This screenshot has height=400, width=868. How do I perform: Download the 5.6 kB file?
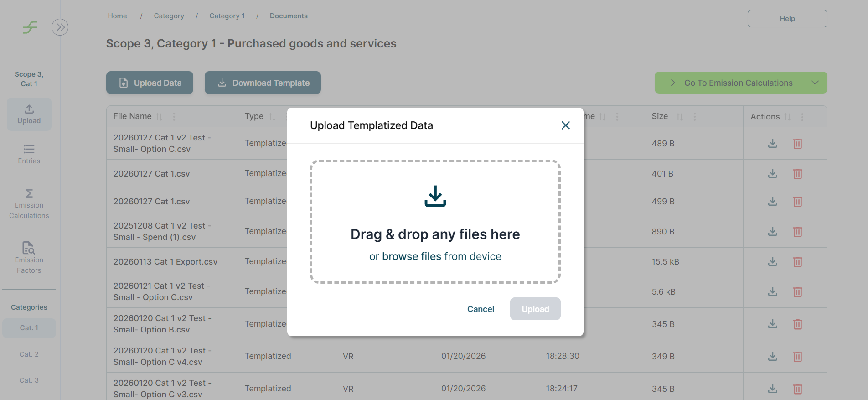(772, 292)
